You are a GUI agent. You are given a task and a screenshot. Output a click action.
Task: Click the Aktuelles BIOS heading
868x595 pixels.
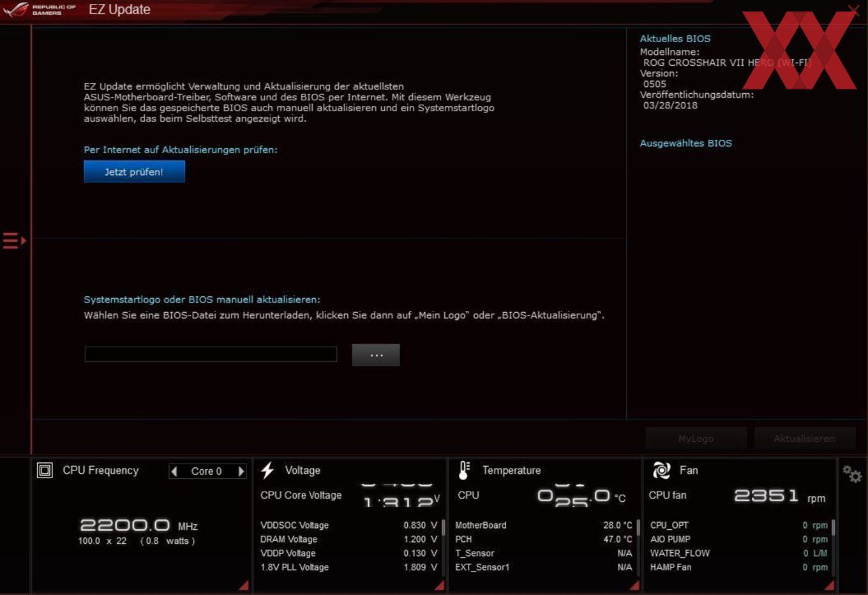click(675, 38)
